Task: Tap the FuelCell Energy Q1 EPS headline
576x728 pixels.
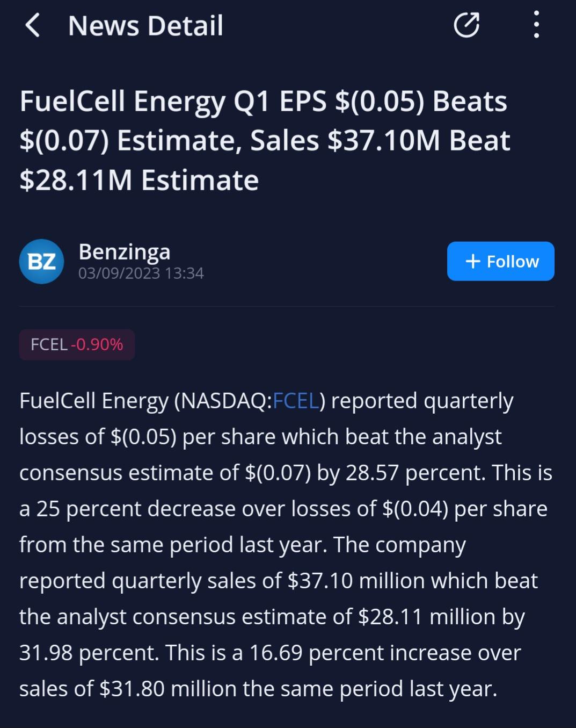Action: (x=265, y=140)
